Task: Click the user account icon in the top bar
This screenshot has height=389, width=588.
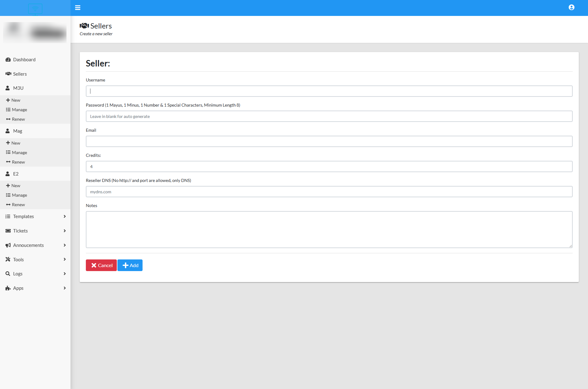Action: [x=571, y=7]
